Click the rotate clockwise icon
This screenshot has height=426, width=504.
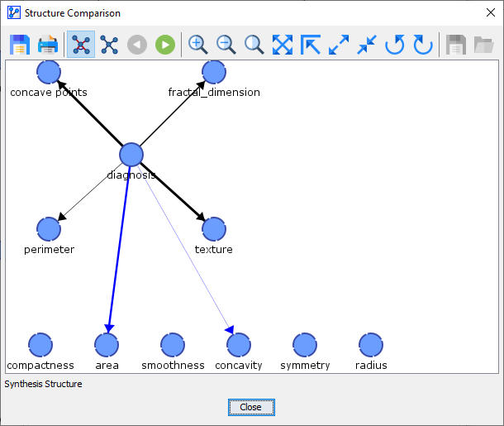point(423,45)
